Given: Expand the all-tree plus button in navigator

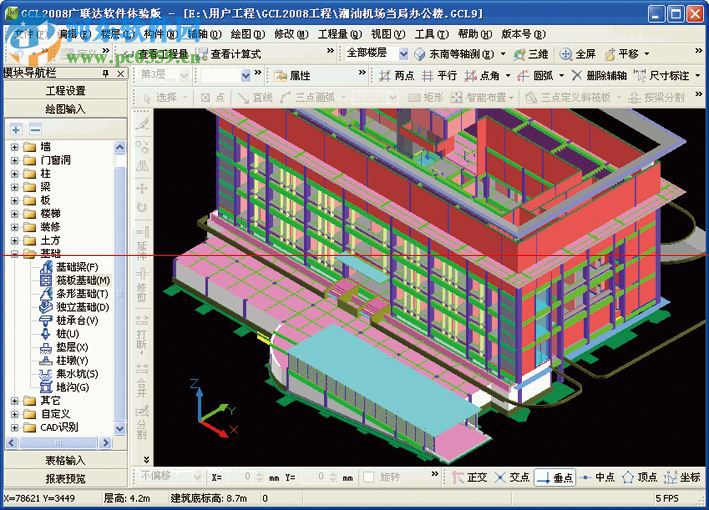Looking at the screenshot, I should [16, 130].
